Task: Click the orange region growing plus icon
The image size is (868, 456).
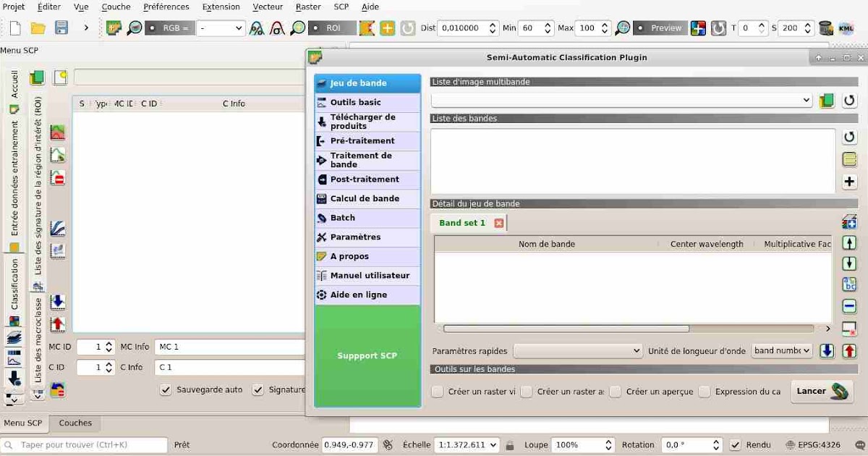Action: 388,28
